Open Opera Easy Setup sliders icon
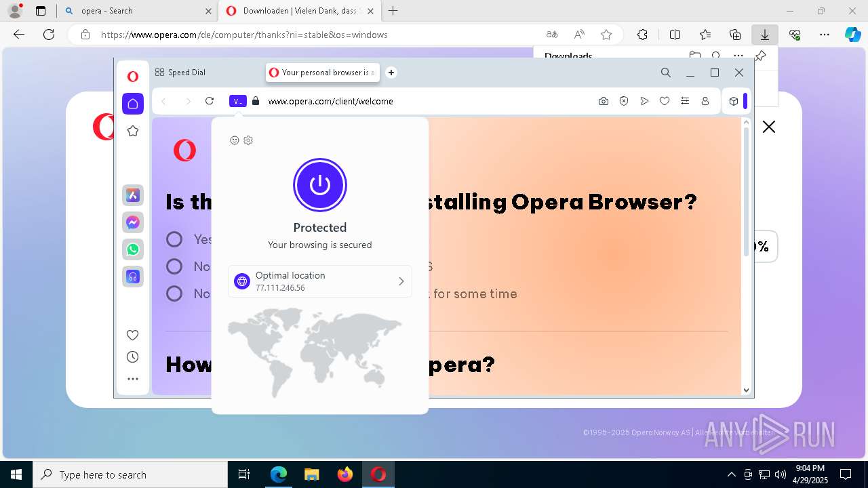Viewport: 868px width, 488px height. pos(685,101)
